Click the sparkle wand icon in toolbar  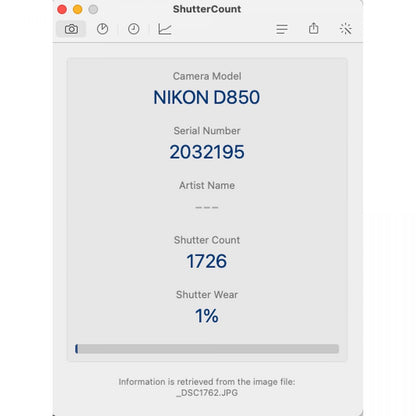coord(345,29)
